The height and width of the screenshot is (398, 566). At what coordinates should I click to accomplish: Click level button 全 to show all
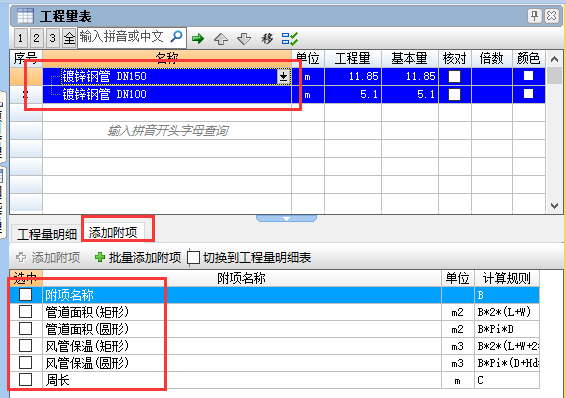(x=69, y=38)
